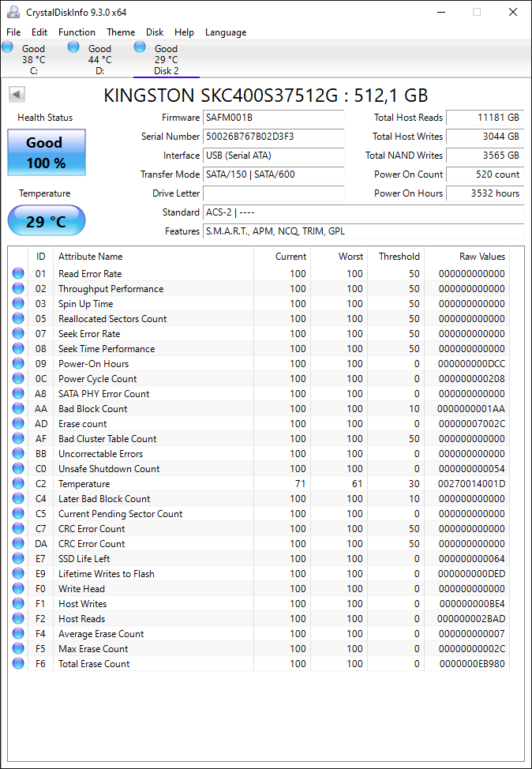Click the Firmware field SAFM001B
This screenshot has height=769, width=532.
[x=274, y=118]
